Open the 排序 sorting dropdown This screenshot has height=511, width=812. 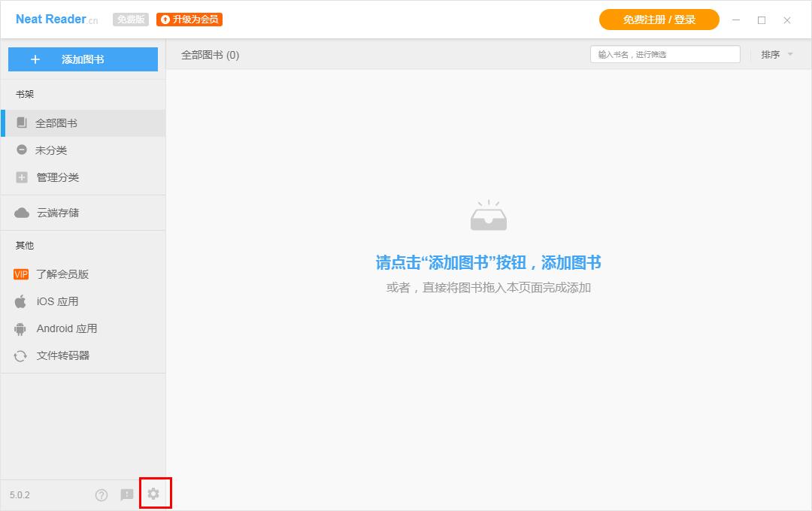(775, 54)
